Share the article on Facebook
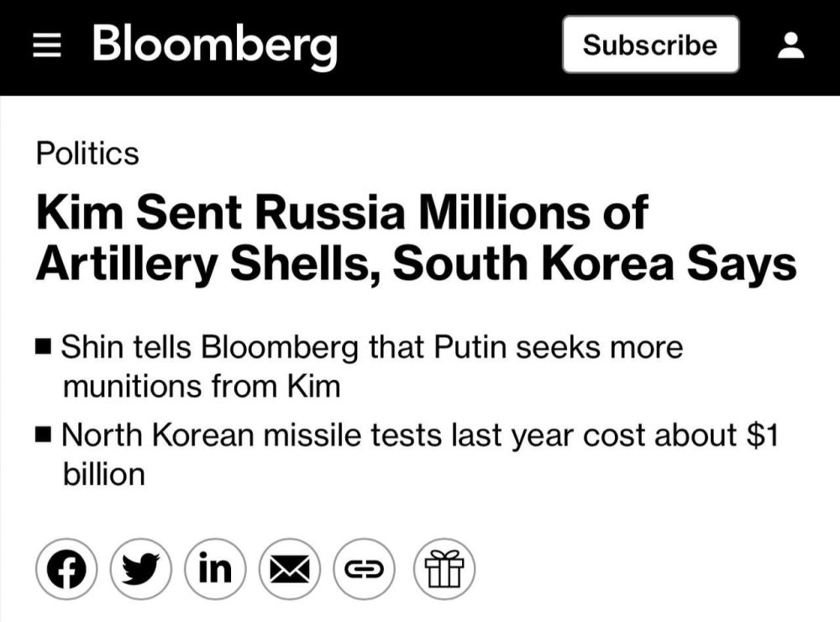This screenshot has width=840, height=622. click(66, 567)
